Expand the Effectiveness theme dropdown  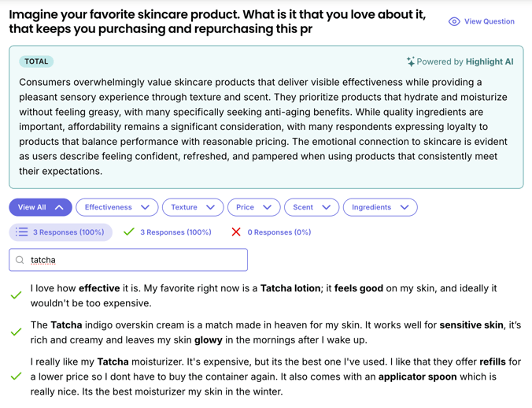[145, 207]
